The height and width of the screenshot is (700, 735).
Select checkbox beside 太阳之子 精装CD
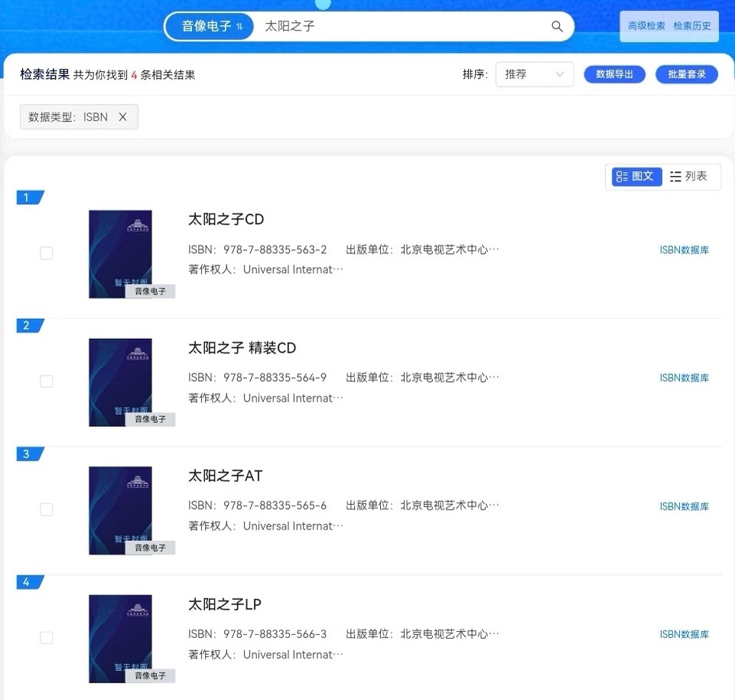(46, 381)
